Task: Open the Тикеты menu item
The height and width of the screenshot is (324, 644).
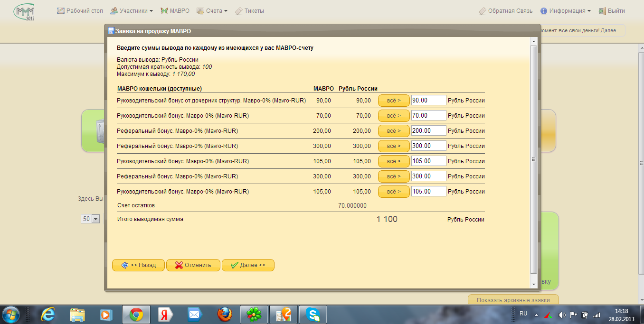Action: click(249, 11)
